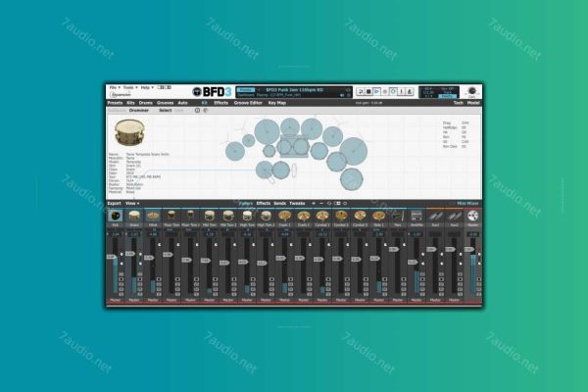
Task: Click the Auto browser button
Action: coord(182,103)
